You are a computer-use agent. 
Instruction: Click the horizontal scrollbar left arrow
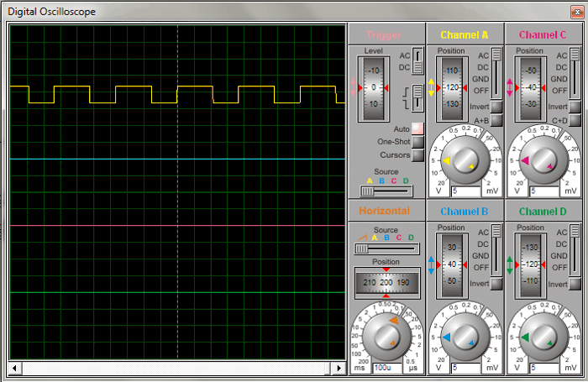pos(14,368)
